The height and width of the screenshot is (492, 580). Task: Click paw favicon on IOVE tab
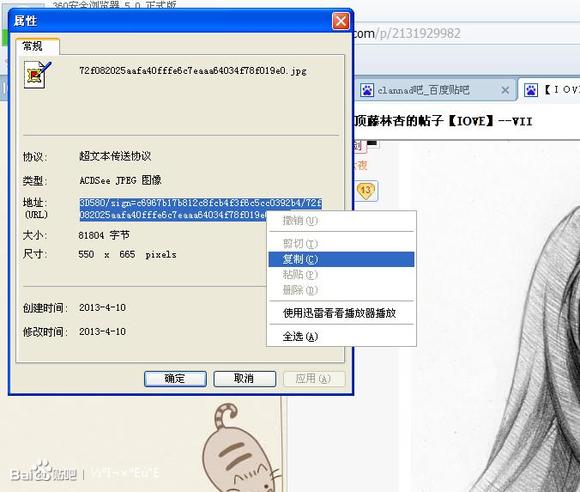[x=531, y=90]
